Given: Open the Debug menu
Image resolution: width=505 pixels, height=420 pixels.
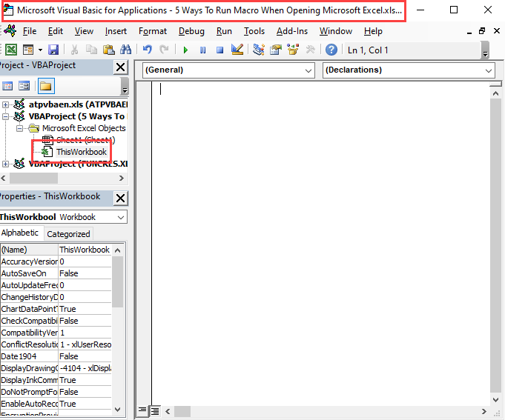Looking at the screenshot, I should (x=191, y=31).
